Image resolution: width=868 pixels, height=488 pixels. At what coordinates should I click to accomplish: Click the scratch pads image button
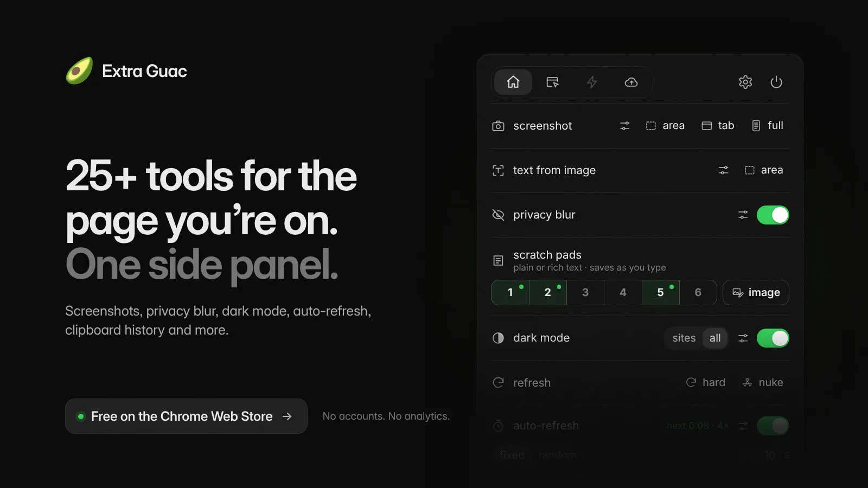pos(756,293)
